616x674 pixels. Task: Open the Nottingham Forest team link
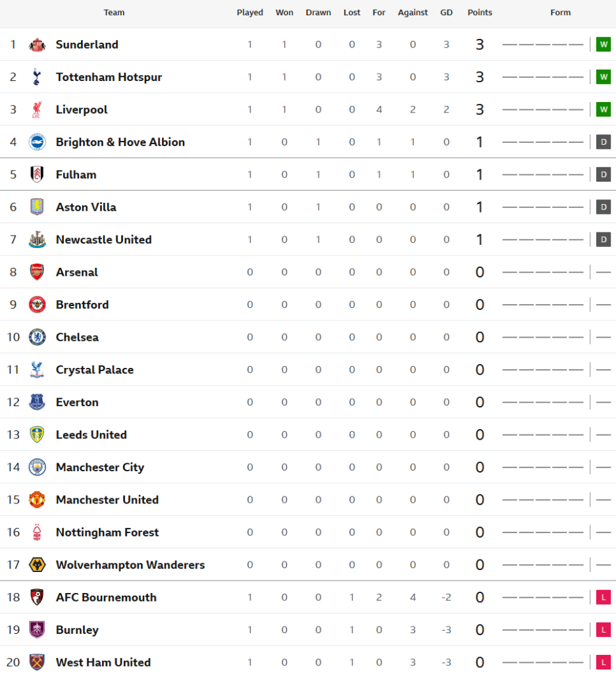click(107, 532)
